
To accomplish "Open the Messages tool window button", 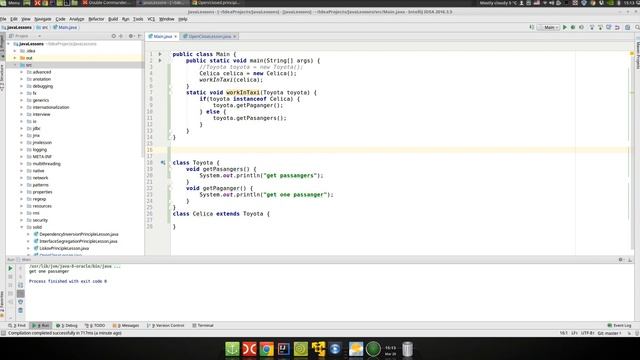I will coord(126,326).
